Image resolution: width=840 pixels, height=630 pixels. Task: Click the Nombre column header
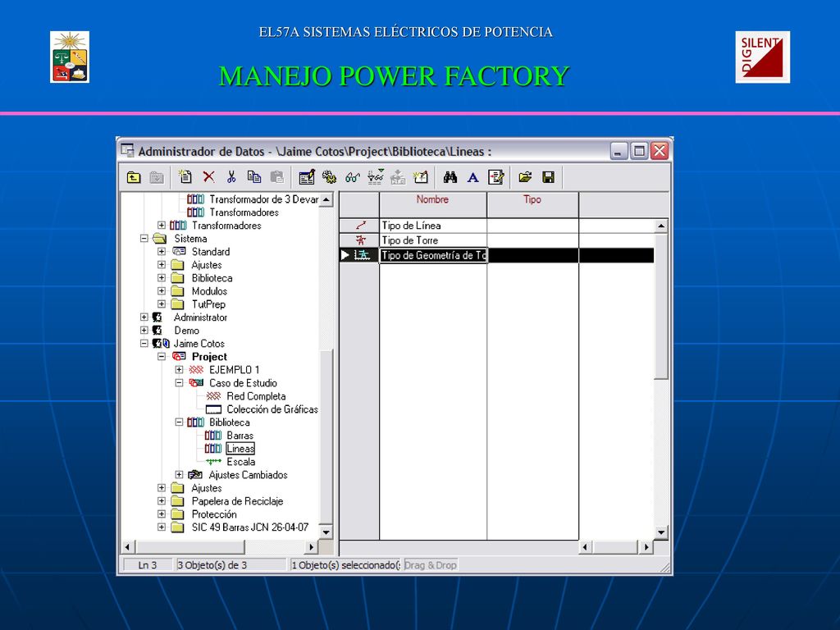point(433,204)
